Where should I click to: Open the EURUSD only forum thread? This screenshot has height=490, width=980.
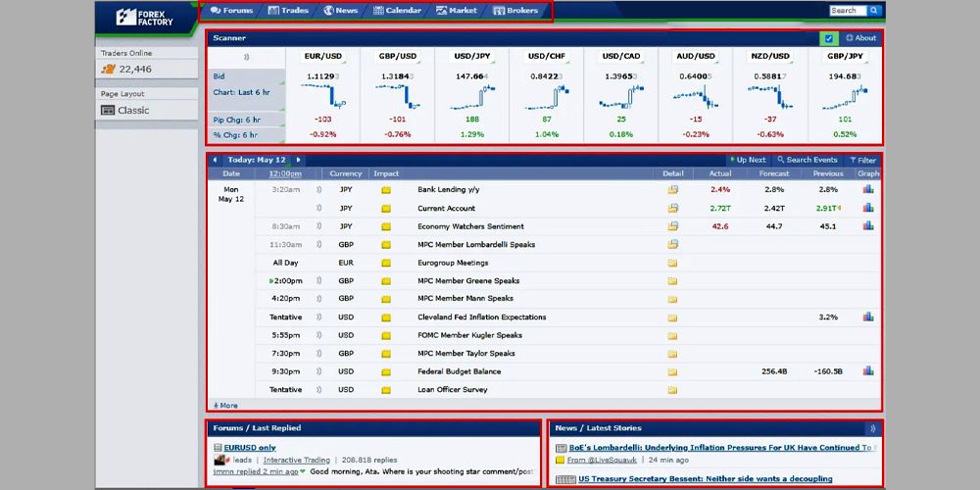(249, 448)
